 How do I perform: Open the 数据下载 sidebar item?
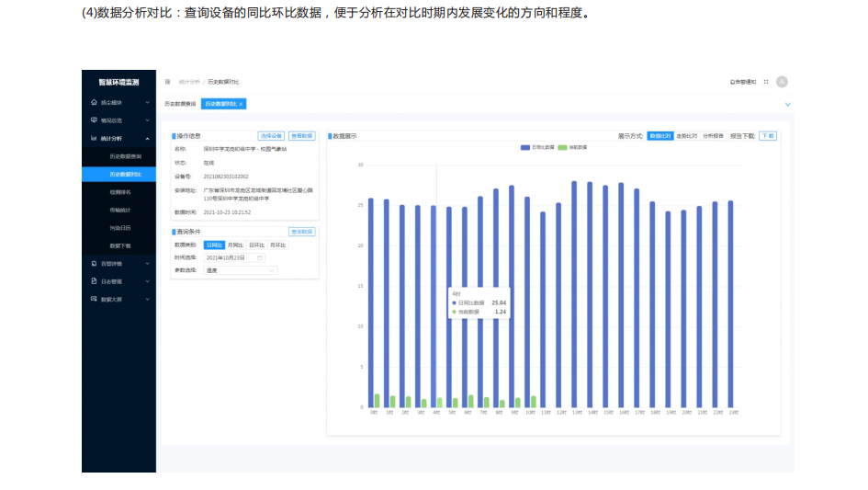[x=120, y=245]
